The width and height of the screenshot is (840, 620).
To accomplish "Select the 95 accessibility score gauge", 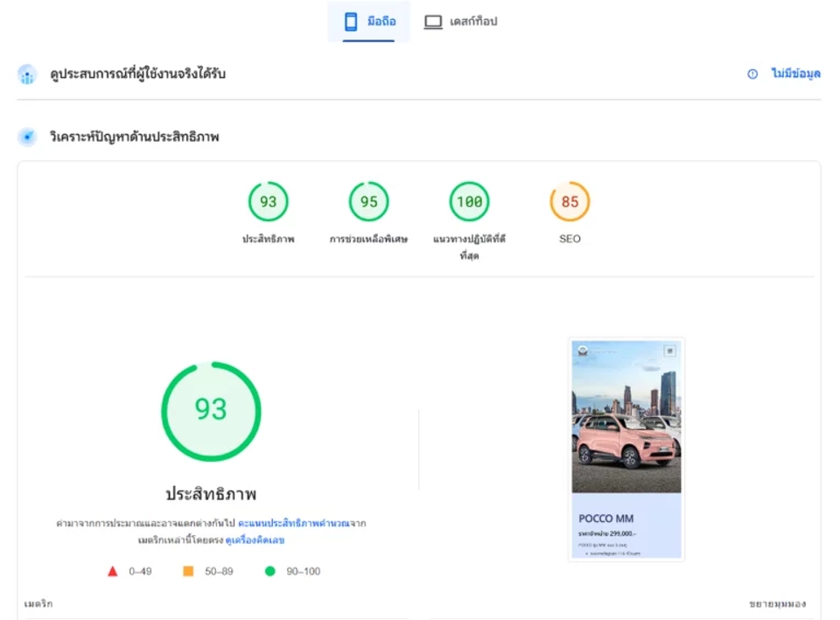I will [368, 202].
